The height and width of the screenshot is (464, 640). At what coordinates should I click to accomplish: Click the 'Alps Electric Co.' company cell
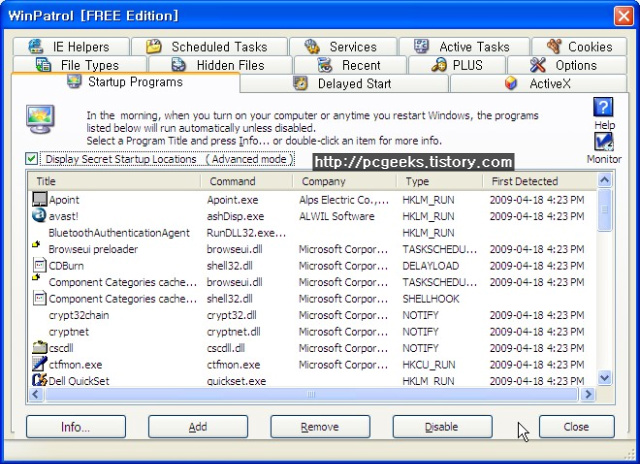(344, 200)
